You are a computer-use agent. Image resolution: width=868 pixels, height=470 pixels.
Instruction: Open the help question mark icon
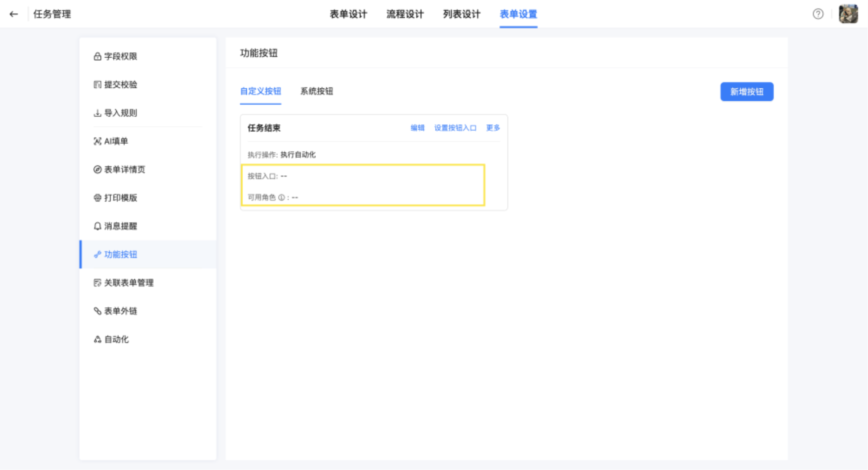(818, 14)
